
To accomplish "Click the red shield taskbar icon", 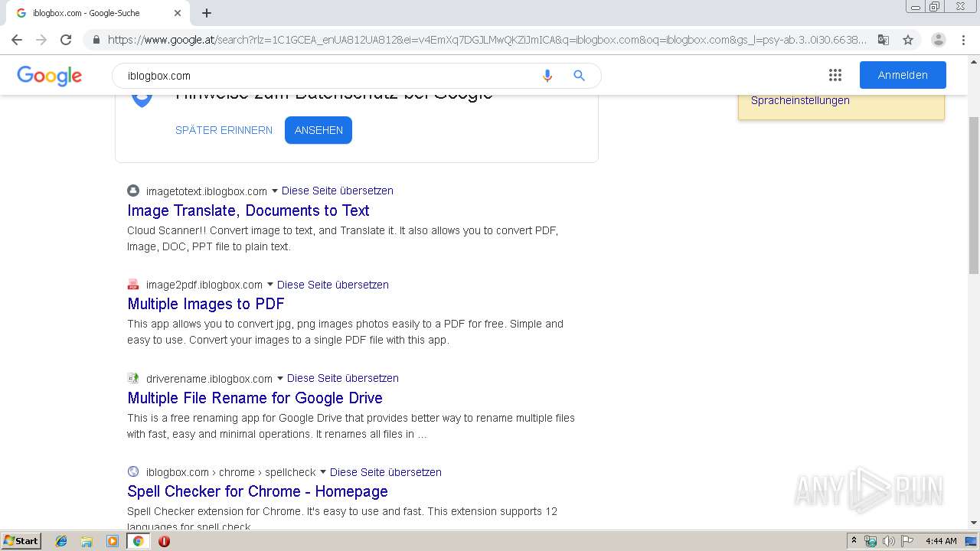I will [164, 541].
